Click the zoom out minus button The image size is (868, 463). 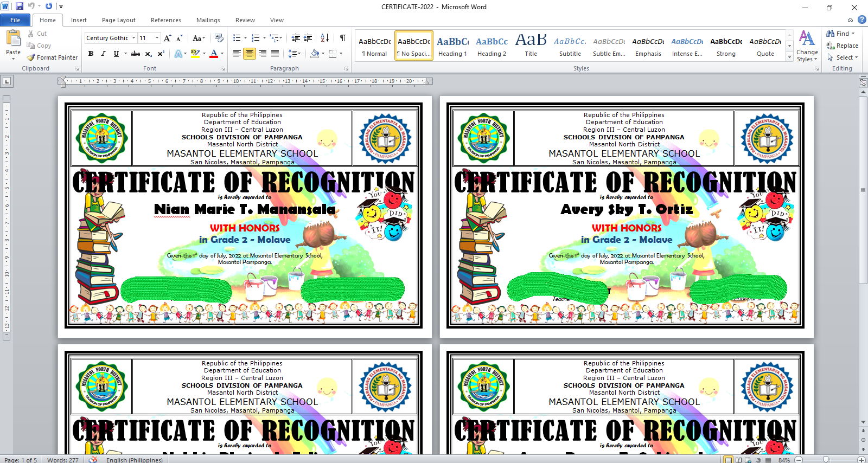coord(799,460)
